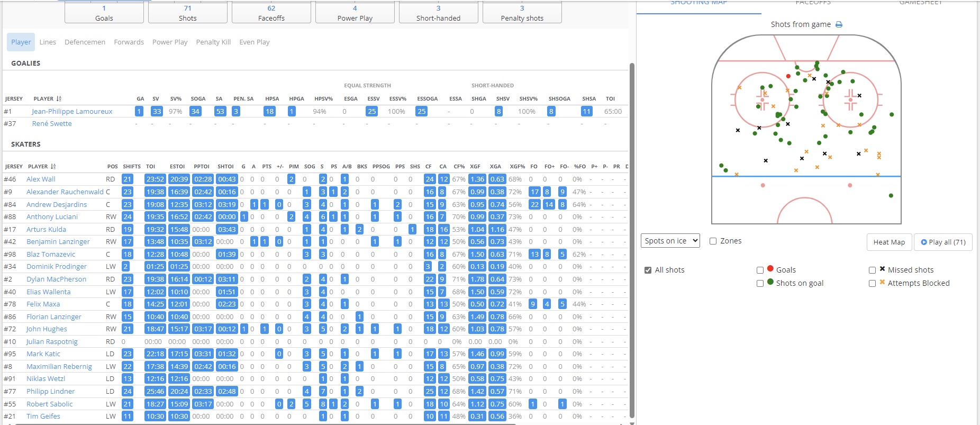Select the Defencemen tab
The width and height of the screenshot is (980, 425).
tap(85, 42)
